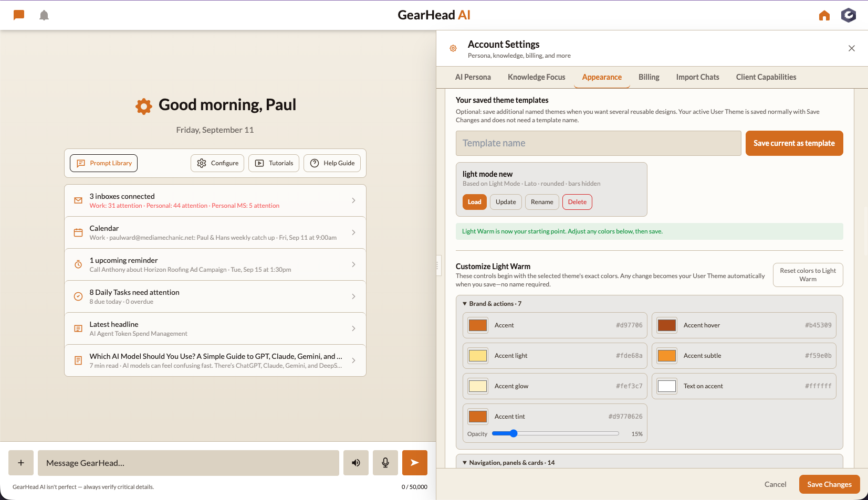Close the Account Settings panel
868x500 pixels.
pyautogui.click(x=852, y=48)
